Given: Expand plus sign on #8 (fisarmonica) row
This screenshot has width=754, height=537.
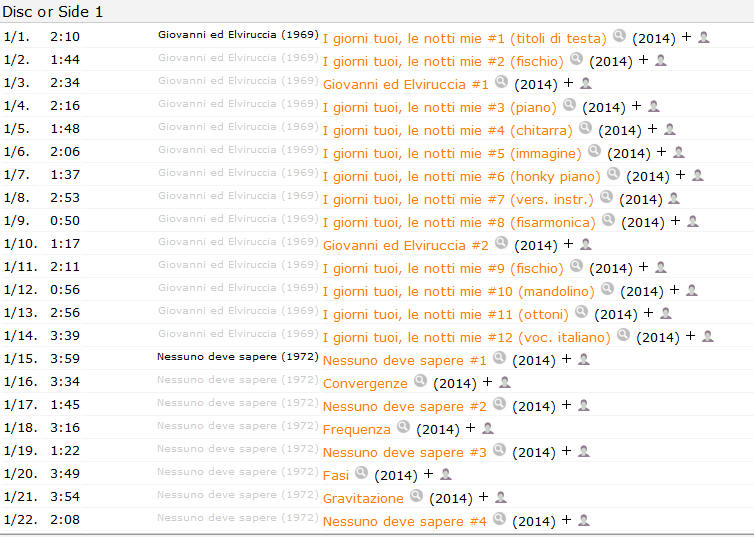Looking at the screenshot, I should coord(676,221).
